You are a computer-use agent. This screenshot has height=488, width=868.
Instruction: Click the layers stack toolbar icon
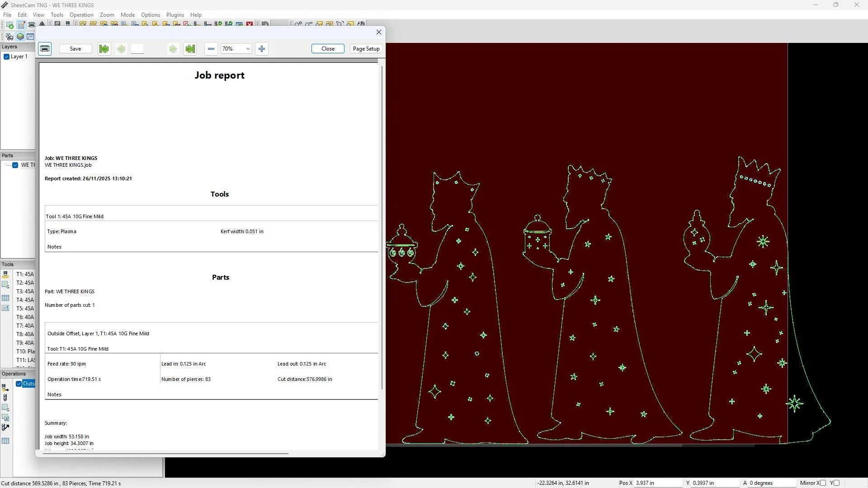pos(20,37)
